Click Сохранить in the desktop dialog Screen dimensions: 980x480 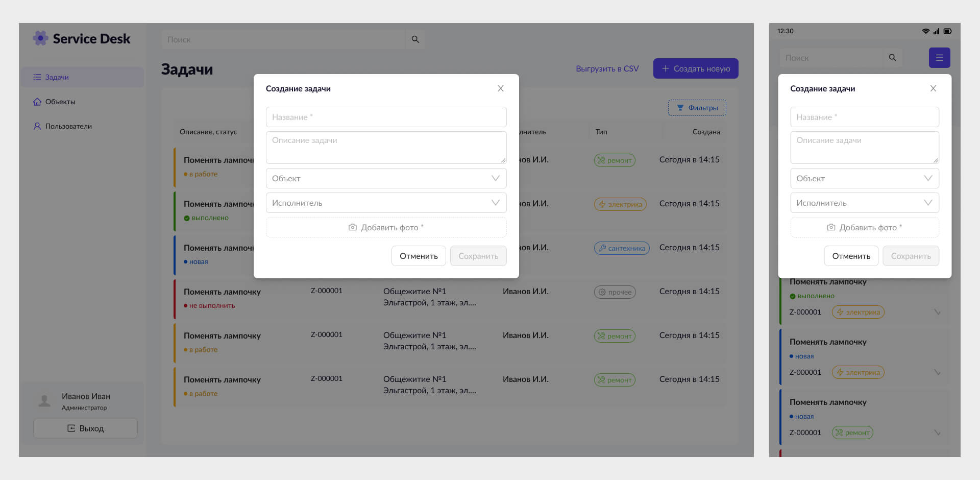[x=478, y=256]
